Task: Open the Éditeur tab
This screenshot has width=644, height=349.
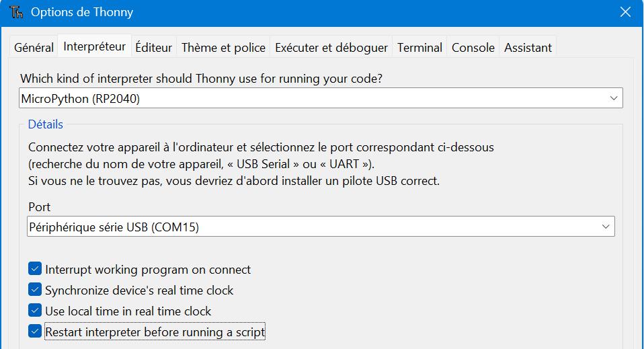Action: point(153,48)
